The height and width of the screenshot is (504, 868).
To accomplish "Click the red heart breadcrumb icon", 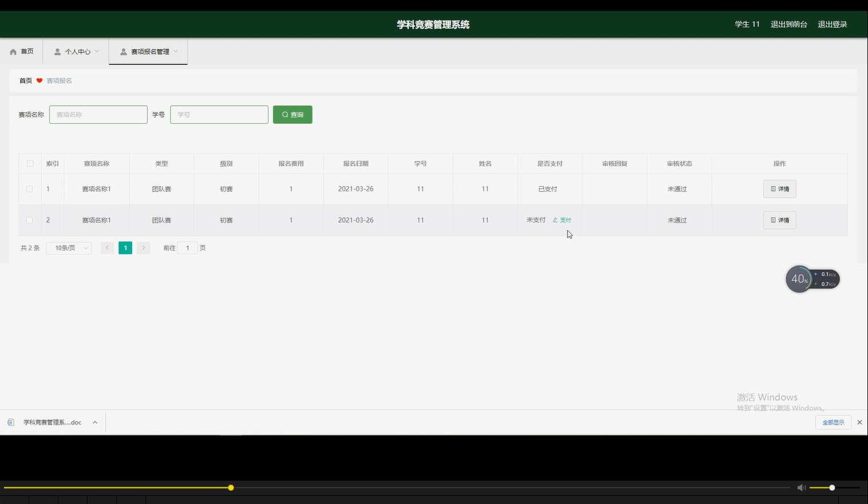I will tap(40, 81).
